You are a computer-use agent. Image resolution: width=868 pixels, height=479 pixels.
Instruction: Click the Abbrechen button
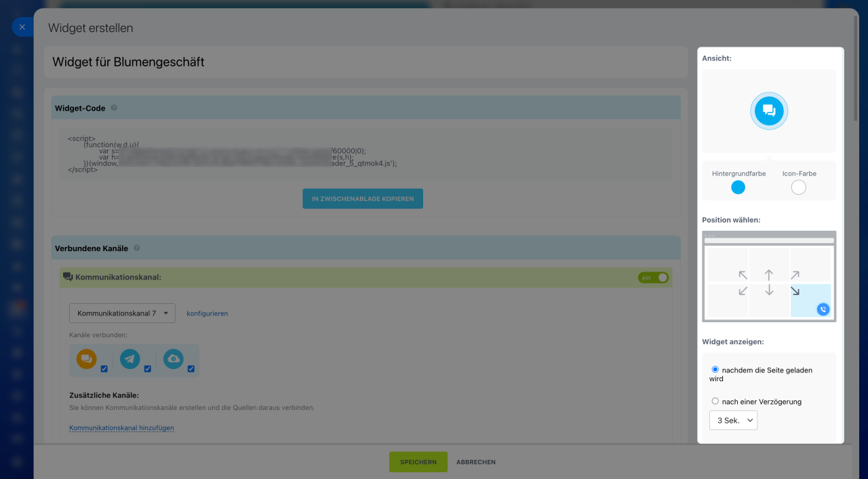click(x=476, y=462)
